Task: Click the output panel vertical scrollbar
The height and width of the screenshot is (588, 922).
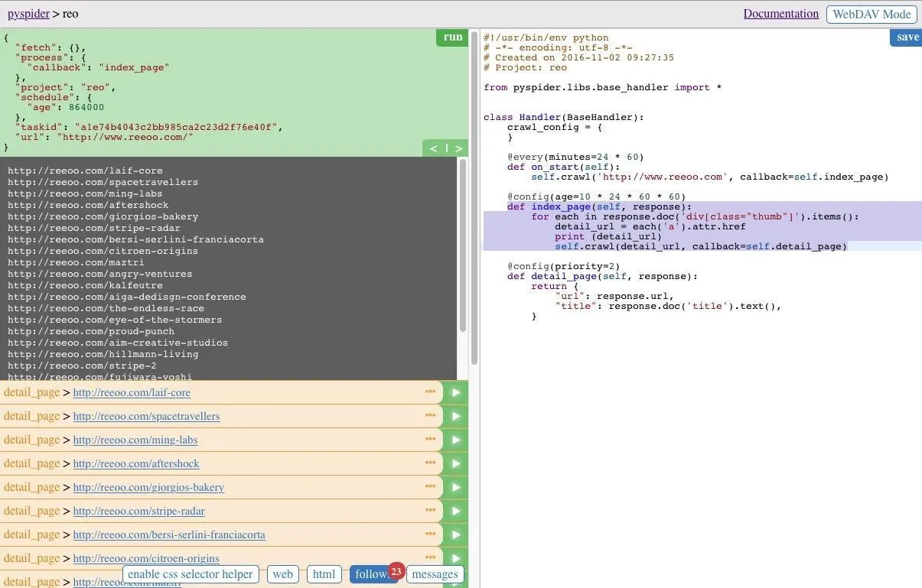Action: point(462,245)
